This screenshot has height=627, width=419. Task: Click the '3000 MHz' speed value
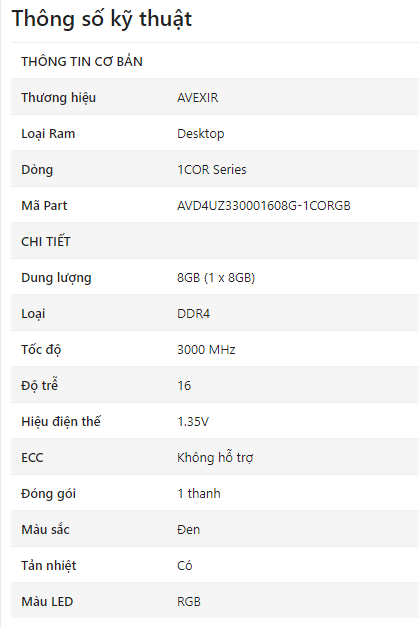pos(206,349)
